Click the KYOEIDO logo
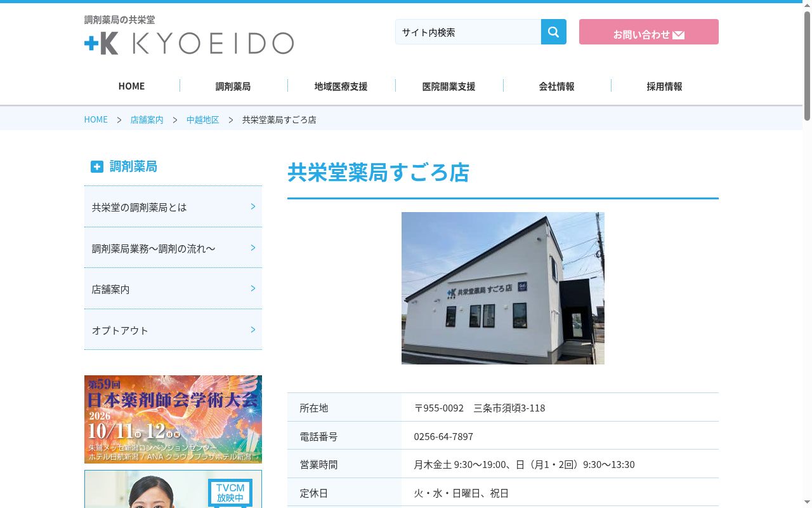Viewport: 812px width, 508px height. pyautogui.click(x=189, y=43)
